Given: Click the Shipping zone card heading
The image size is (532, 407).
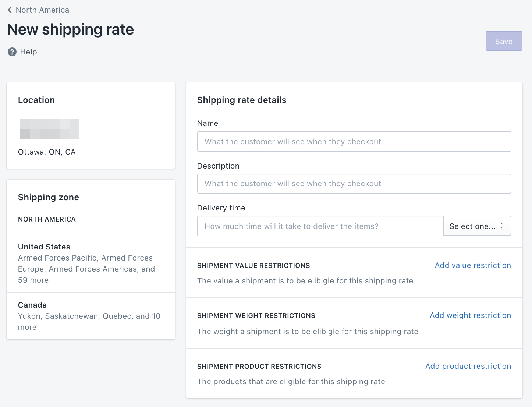Looking at the screenshot, I should click(x=49, y=197).
